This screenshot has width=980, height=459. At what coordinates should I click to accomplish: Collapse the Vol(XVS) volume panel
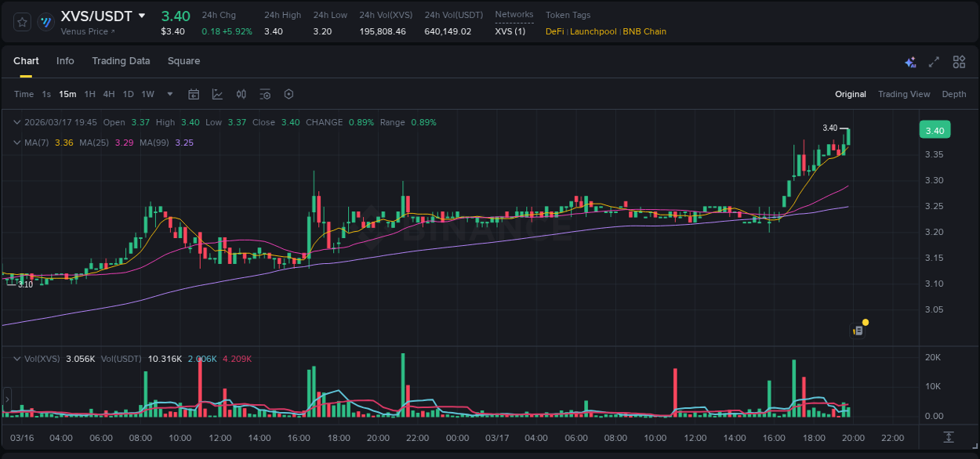tap(16, 358)
